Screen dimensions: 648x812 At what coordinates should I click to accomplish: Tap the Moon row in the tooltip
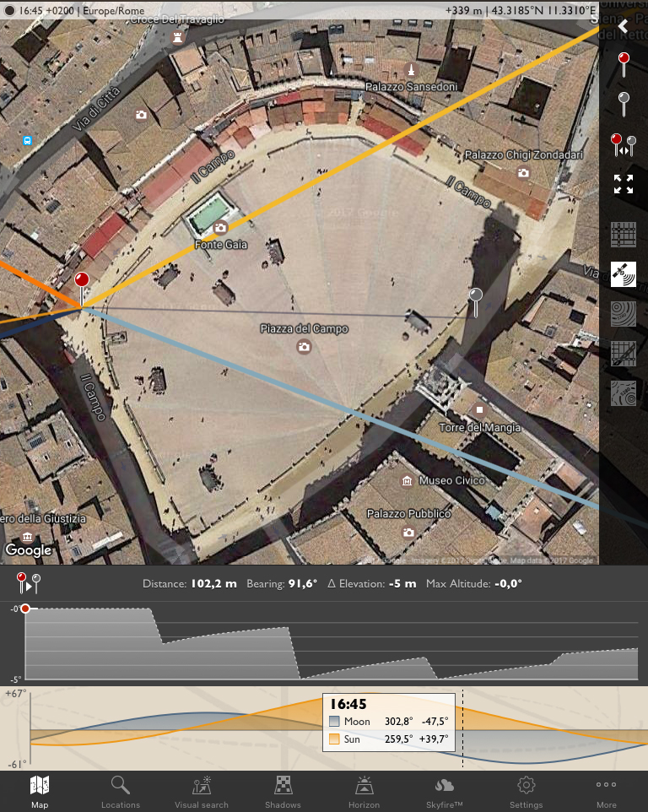point(389,722)
